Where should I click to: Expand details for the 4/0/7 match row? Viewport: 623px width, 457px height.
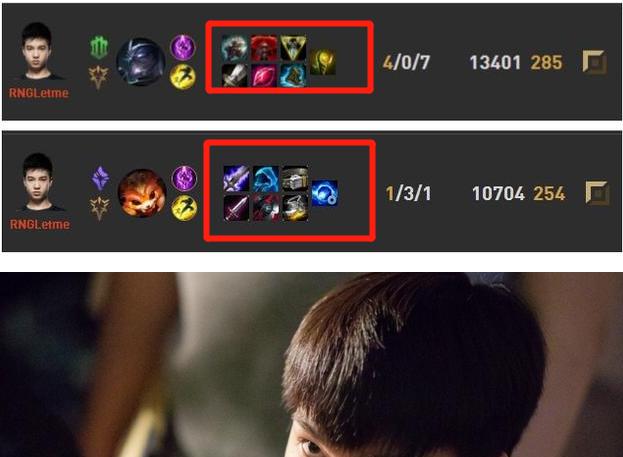coord(594,62)
